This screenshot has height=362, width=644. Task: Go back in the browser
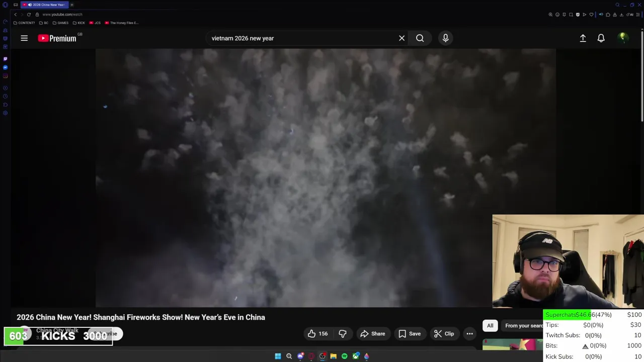(16, 15)
